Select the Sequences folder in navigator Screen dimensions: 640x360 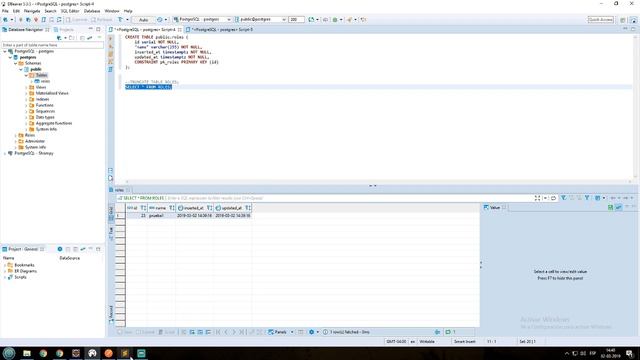point(45,111)
